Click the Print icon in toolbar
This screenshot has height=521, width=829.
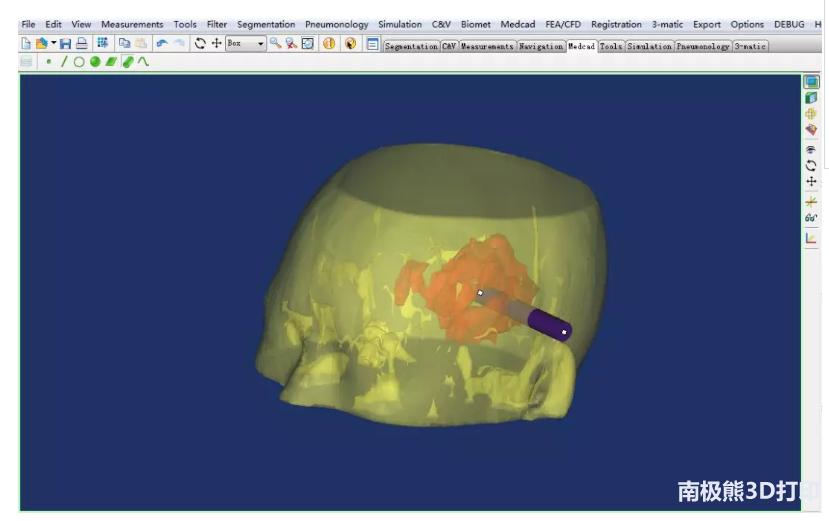coord(81,44)
